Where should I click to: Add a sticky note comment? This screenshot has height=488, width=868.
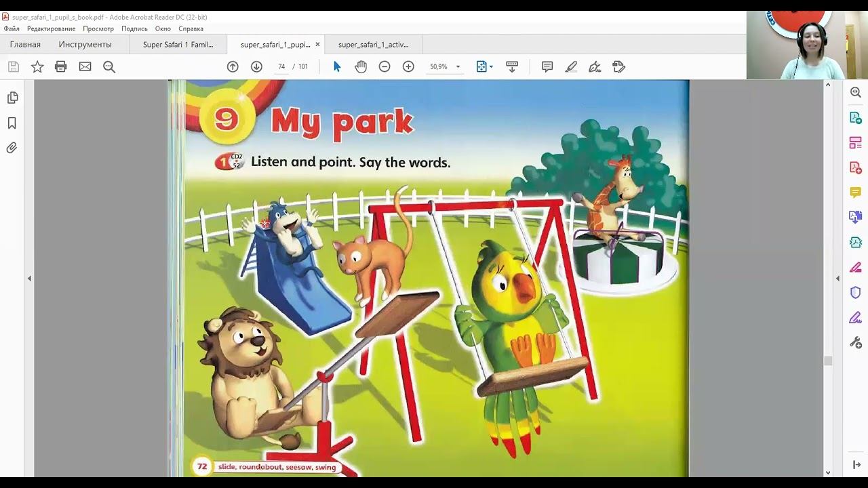click(x=547, y=66)
